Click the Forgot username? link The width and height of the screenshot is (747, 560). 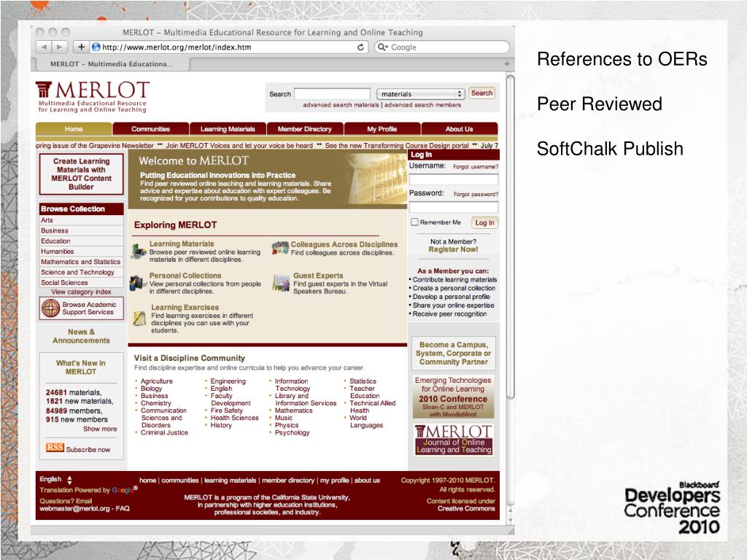click(476, 167)
